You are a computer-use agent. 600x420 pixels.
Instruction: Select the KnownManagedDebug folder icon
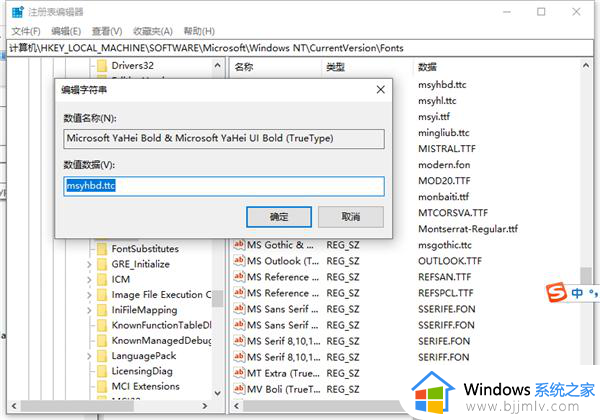point(102,341)
